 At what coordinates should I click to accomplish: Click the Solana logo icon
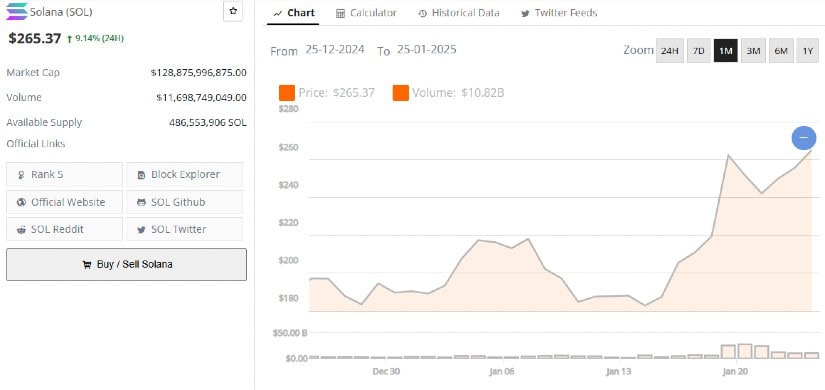[17, 12]
